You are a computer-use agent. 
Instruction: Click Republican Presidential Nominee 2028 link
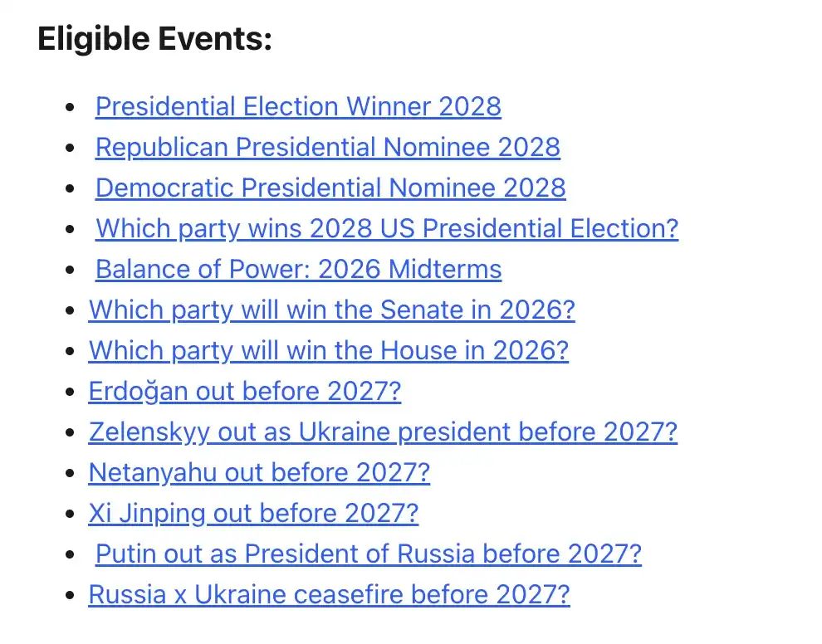327,148
